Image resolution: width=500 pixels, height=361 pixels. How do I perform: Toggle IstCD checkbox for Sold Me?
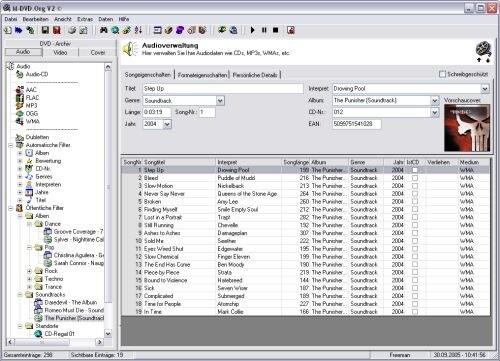pyautogui.click(x=415, y=241)
